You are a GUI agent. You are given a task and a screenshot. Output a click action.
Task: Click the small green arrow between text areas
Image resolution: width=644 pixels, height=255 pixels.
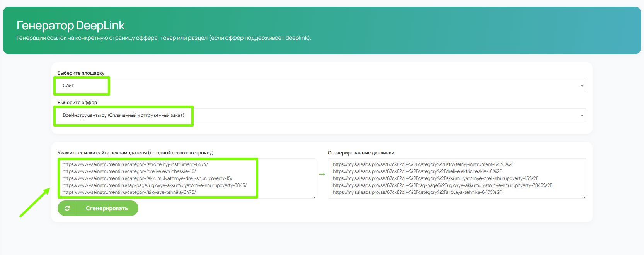pos(322,174)
